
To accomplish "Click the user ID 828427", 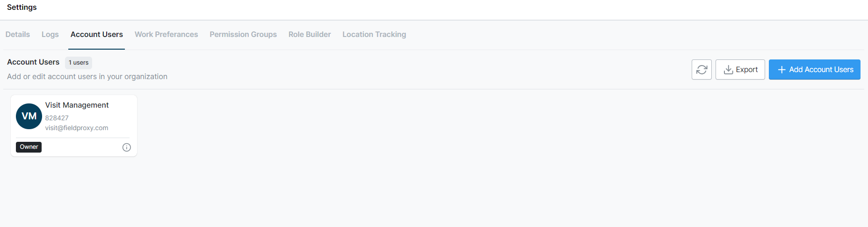I will point(57,118).
